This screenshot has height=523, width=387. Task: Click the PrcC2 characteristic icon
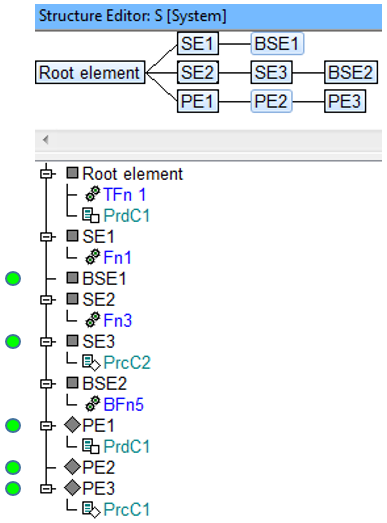click(x=91, y=362)
